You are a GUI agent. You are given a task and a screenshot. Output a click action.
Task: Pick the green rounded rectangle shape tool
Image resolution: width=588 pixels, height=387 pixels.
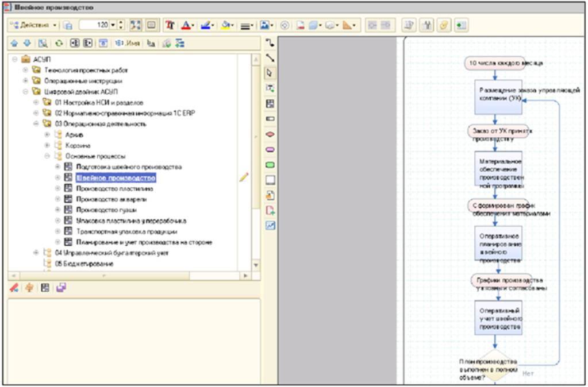[270, 165]
